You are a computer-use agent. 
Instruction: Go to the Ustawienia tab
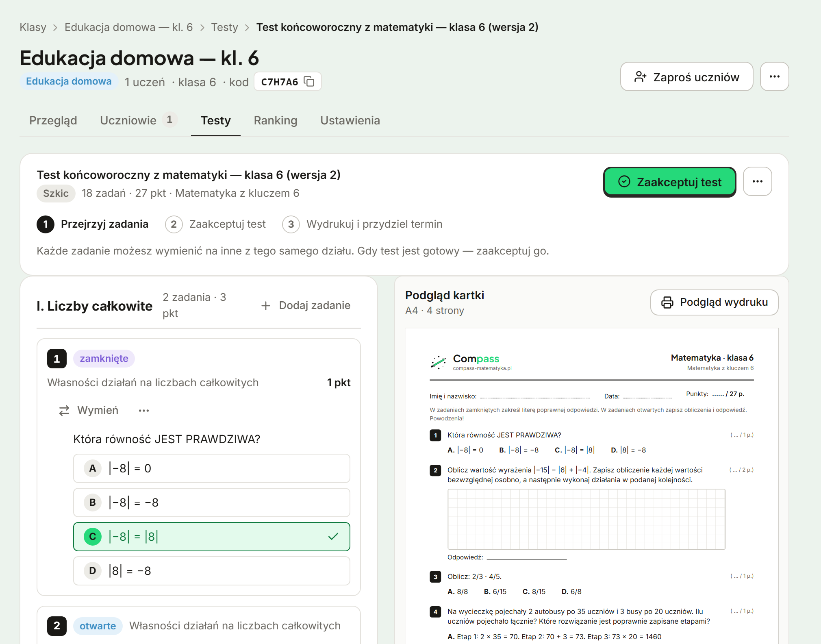click(350, 120)
